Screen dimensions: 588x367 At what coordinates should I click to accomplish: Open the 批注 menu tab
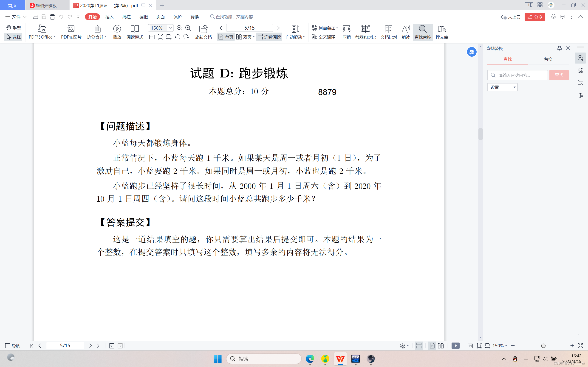(126, 17)
